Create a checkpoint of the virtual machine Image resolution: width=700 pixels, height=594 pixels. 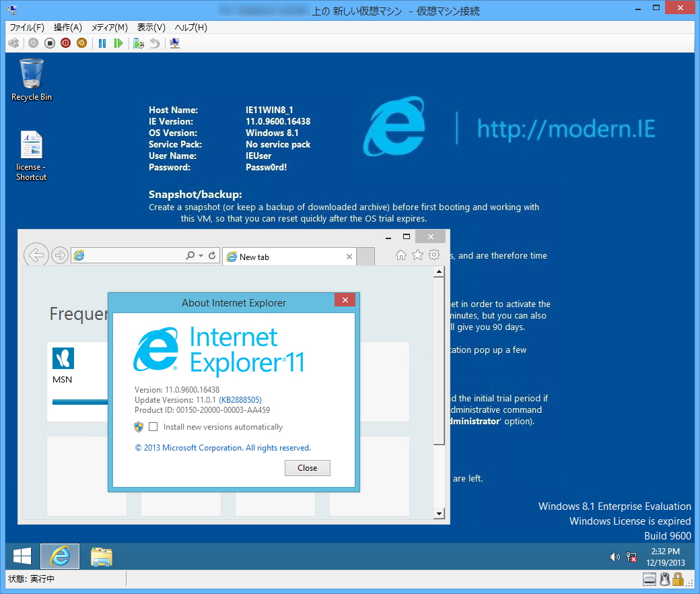tap(139, 42)
